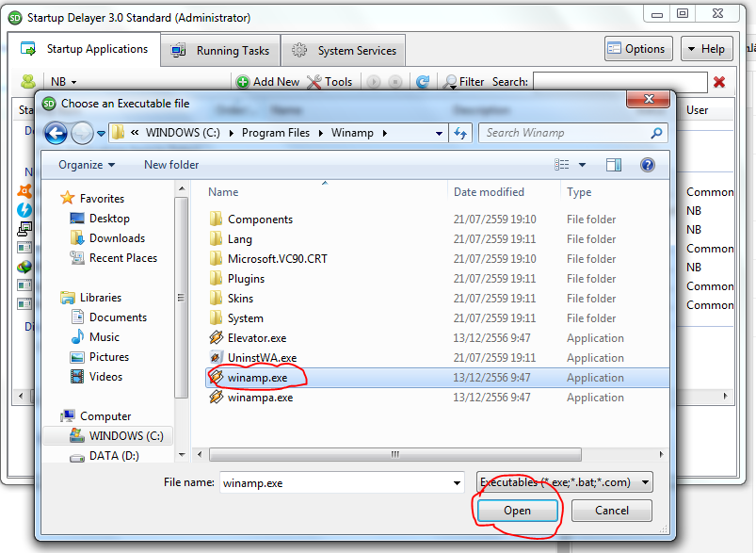The width and height of the screenshot is (756, 553).
Task: Open the Videos library
Action: [x=96, y=377]
